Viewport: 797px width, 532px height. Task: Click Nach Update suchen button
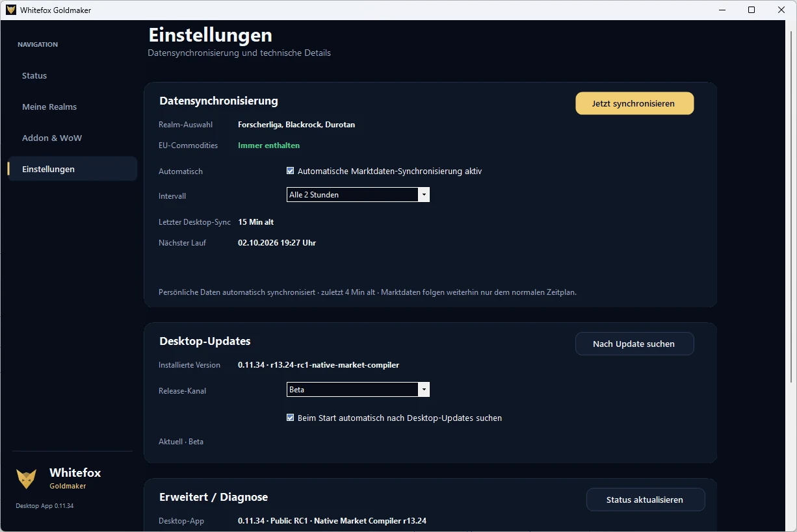634,344
